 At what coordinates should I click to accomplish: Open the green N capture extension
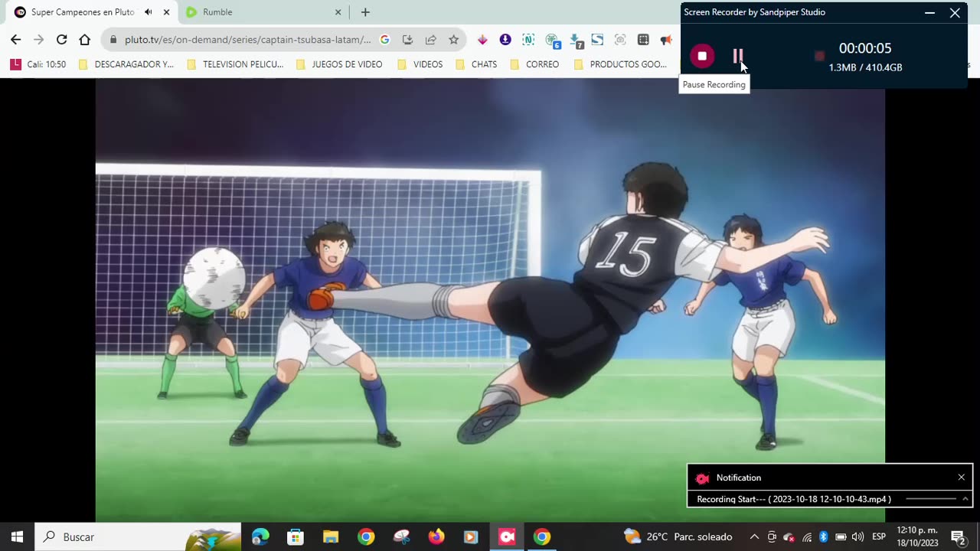point(528,40)
